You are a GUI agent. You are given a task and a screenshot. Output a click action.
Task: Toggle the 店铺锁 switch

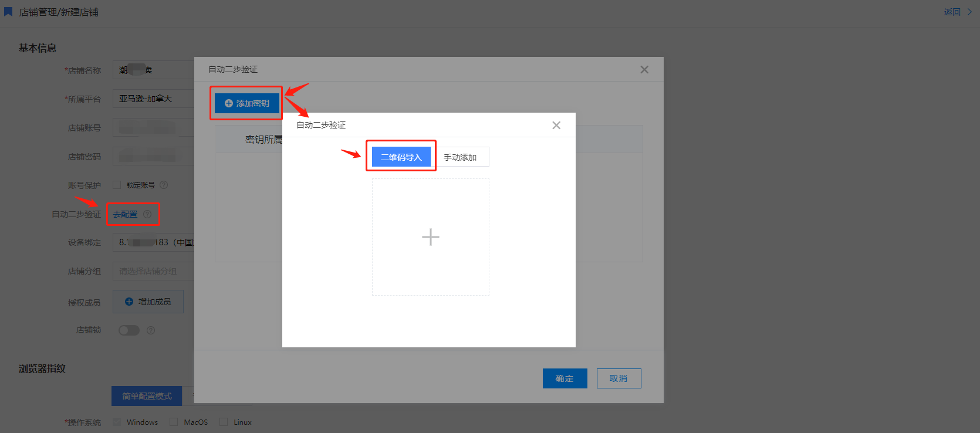[x=129, y=330]
